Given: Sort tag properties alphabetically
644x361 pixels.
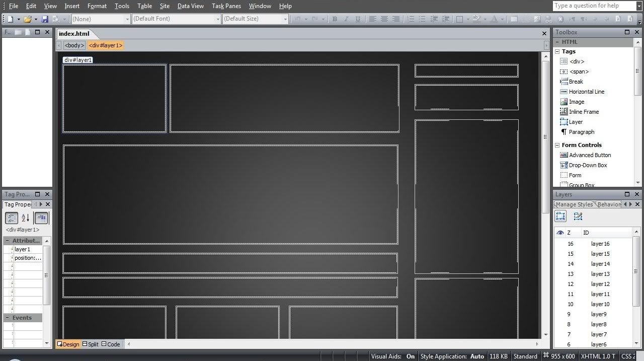Looking at the screenshot, I should pyautogui.click(x=25, y=218).
